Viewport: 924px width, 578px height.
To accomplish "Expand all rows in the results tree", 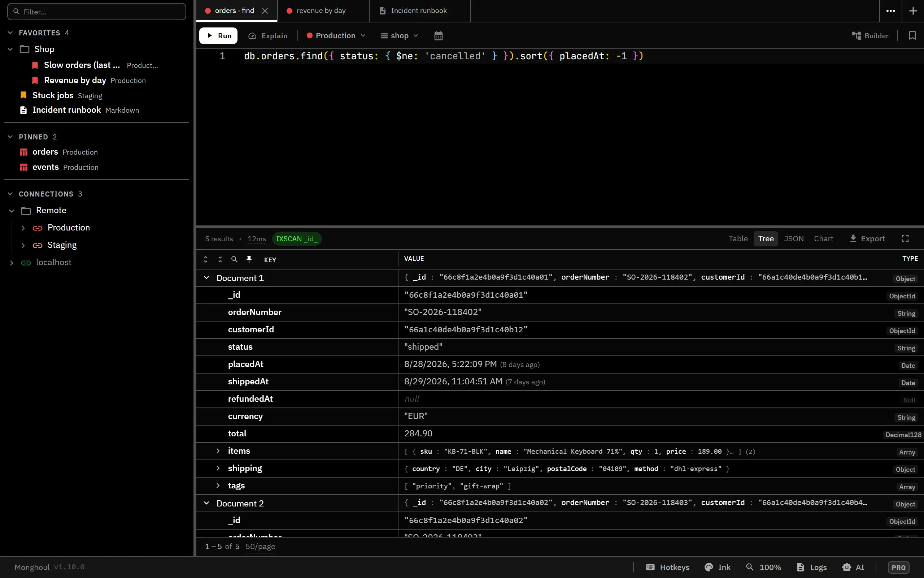I will pyautogui.click(x=206, y=259).
